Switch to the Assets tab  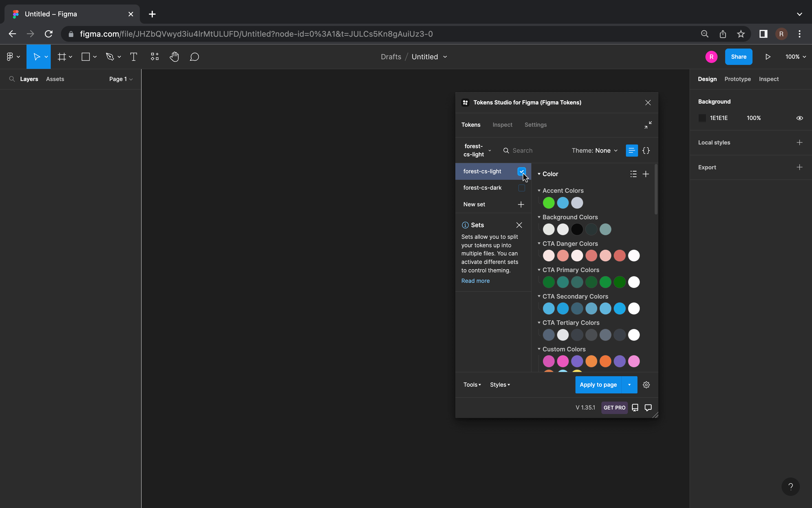pyautogui.click(x=55, y=79)
